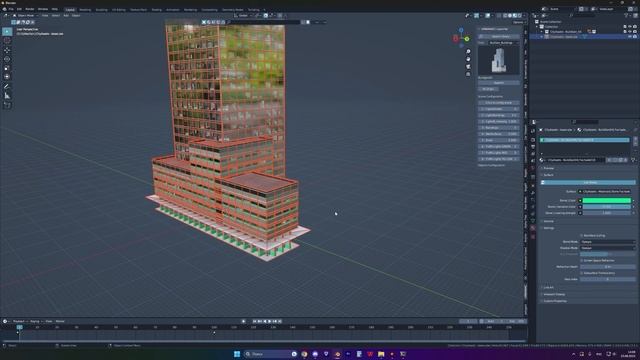640x360 pixels.
Task: Select the Measure tool
Action: [x=7, y=96]
